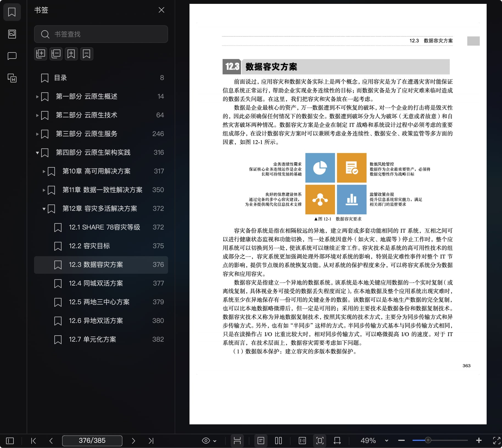Expand 第三部分 云原生服务 bookmark

click(37, 134)
